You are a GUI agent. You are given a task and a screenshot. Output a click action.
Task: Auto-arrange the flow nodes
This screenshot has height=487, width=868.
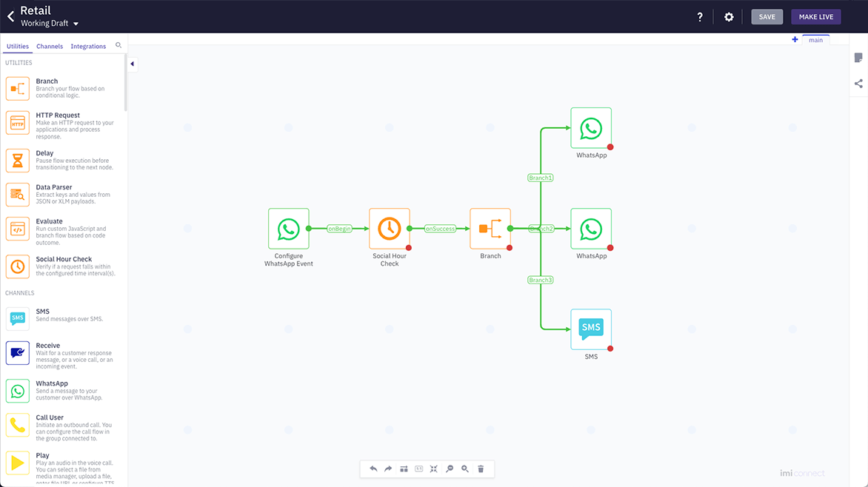[404, 468]
